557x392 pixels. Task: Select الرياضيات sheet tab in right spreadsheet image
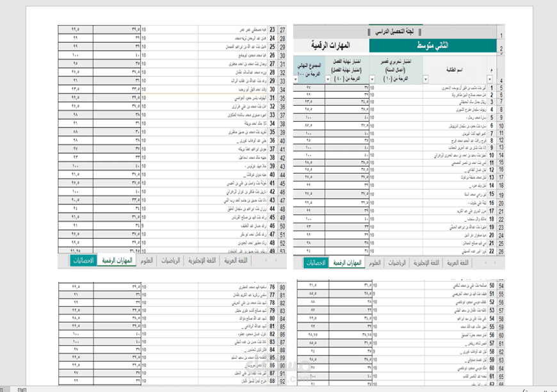[397, 263]
